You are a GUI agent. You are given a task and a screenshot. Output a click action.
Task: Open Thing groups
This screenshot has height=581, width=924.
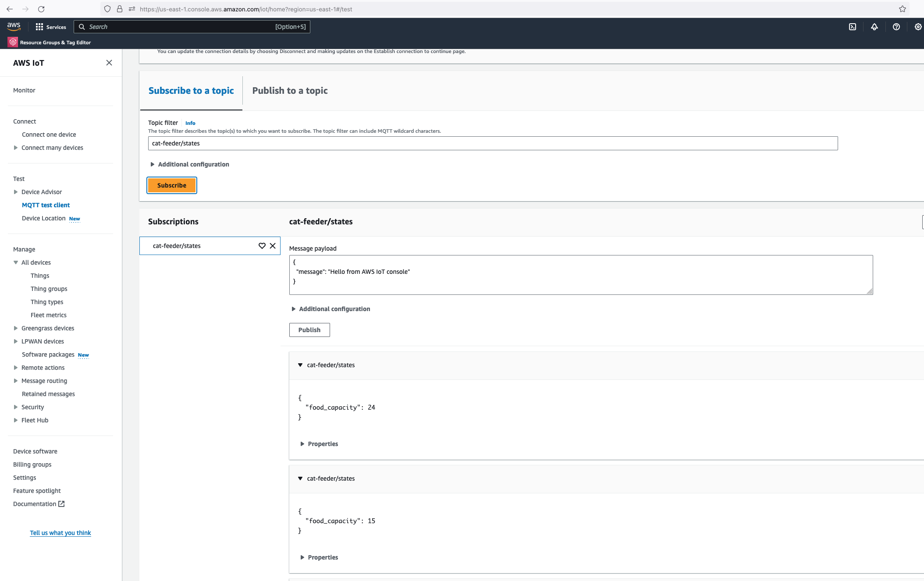pyautogui.click(x=49, y=289)
